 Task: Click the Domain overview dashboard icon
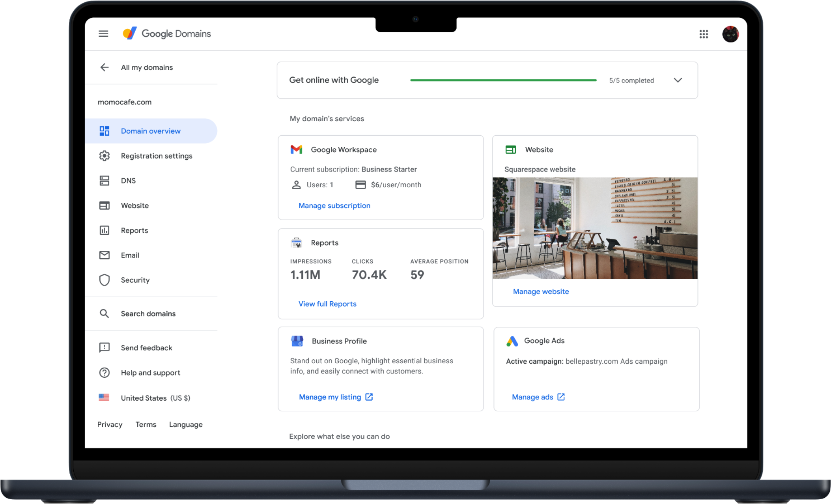coord(104,131)
